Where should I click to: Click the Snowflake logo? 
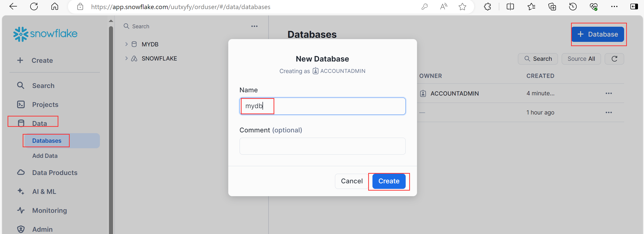click(x=45, y=34)
